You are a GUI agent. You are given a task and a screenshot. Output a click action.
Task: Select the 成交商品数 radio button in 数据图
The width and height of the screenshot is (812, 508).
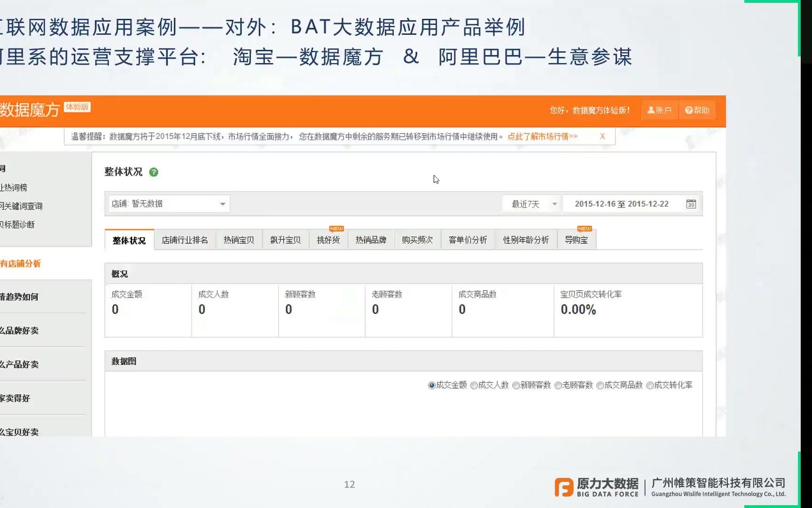pyautogui.click(x=600, y=386)
